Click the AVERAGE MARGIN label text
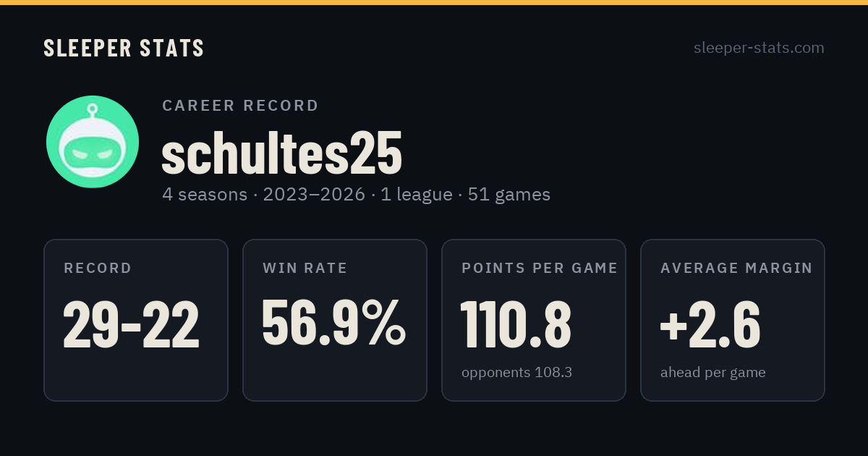This screenshot has height=456, width=868. 736,269
